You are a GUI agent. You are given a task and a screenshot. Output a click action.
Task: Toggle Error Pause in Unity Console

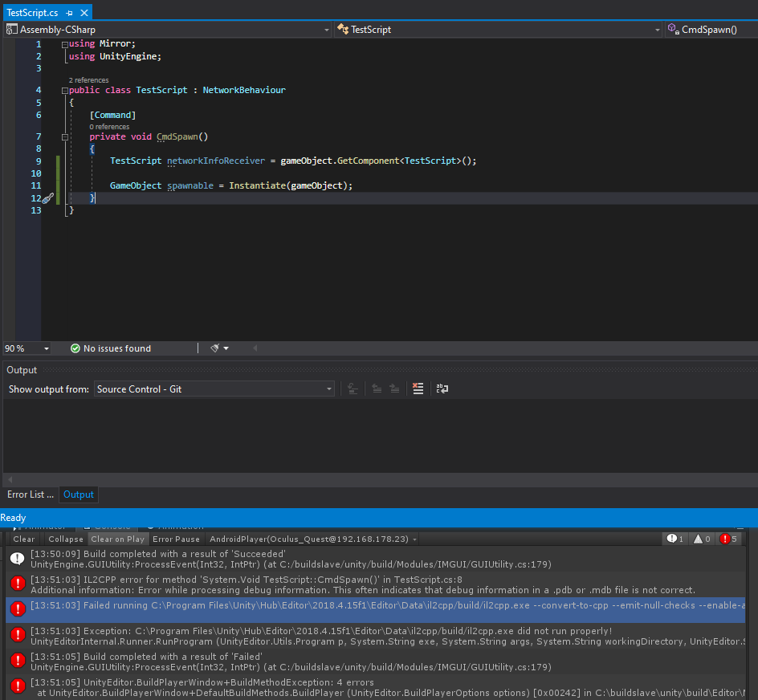coord(176,539)
